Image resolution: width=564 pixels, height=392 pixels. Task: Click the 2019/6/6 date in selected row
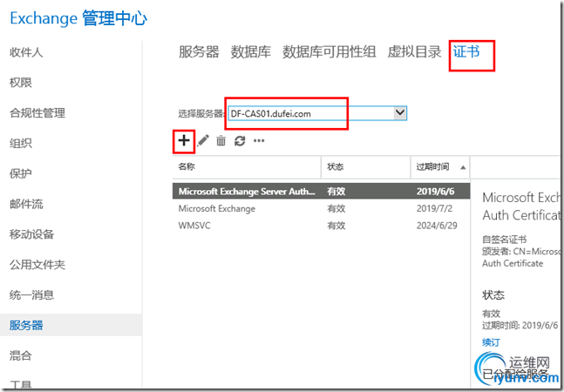(436, 191)
